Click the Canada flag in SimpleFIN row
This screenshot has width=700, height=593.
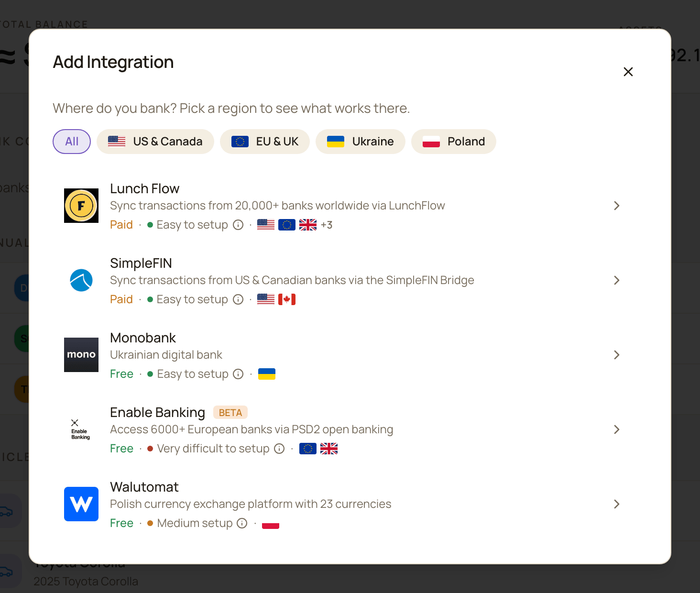287,299
